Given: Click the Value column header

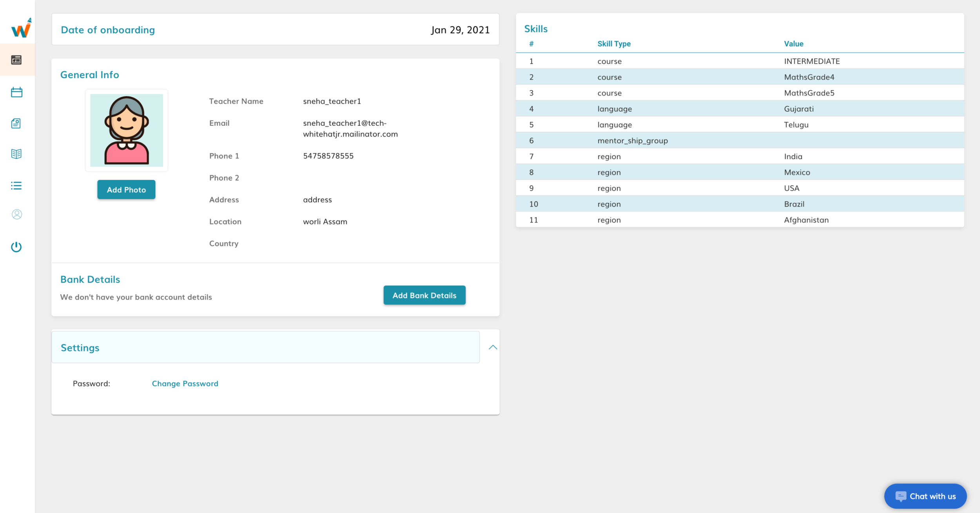Looking at the screenshot, I should [x=793, y=44].
